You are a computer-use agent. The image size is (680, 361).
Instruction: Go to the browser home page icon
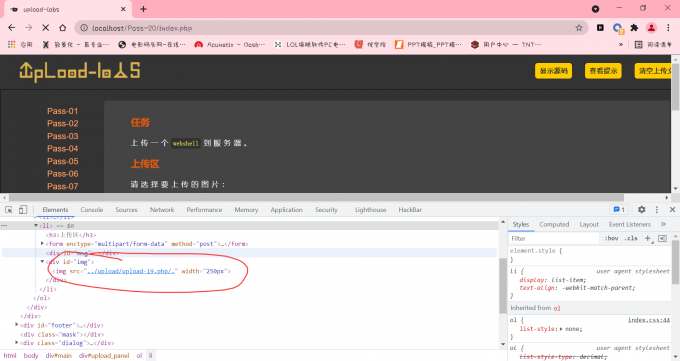(62, 28)
